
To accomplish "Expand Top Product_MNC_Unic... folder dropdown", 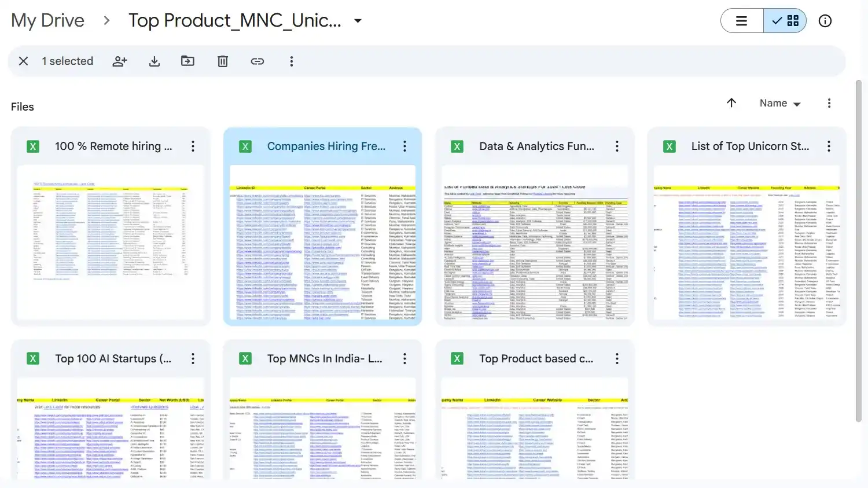I will (x=358, y=21).
